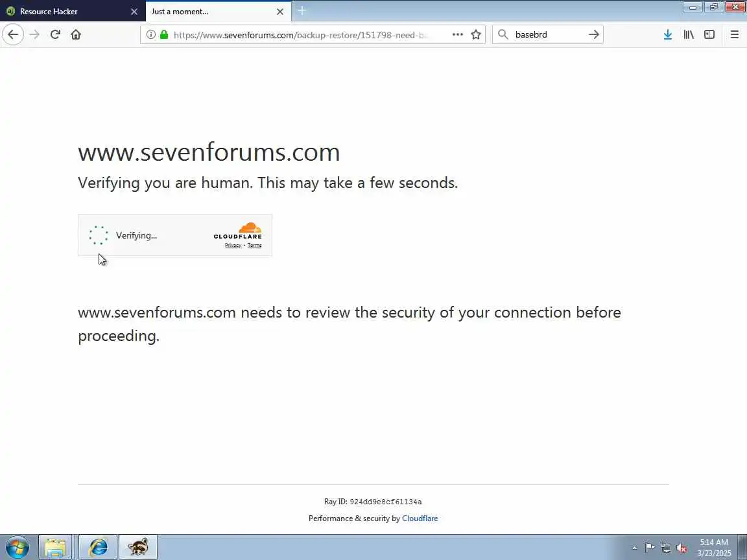Image resolution: width=747 pixels, height=560 pixels.
Task: Reload the current page
Action: tap(55, 34)
